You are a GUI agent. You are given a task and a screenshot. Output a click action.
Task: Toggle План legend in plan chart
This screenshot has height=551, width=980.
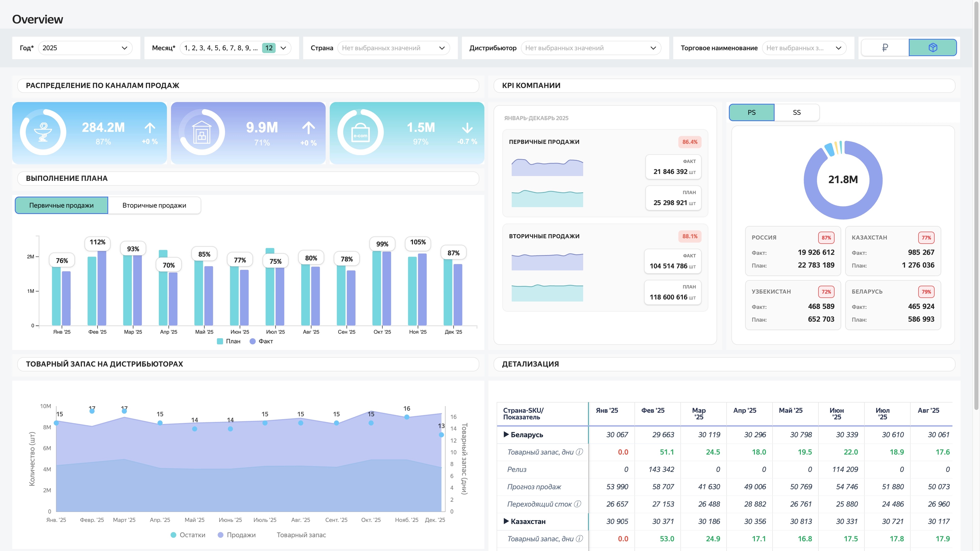coord(229,341)
